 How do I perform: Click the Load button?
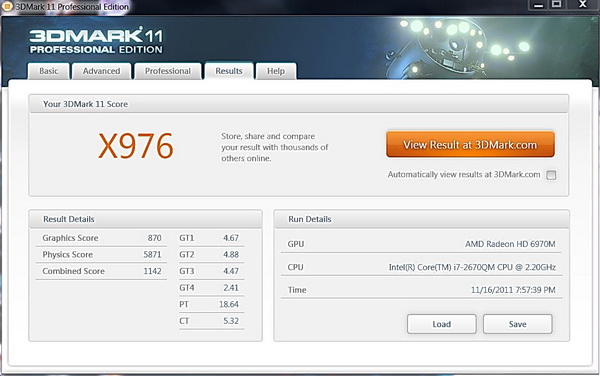(442, 324)
